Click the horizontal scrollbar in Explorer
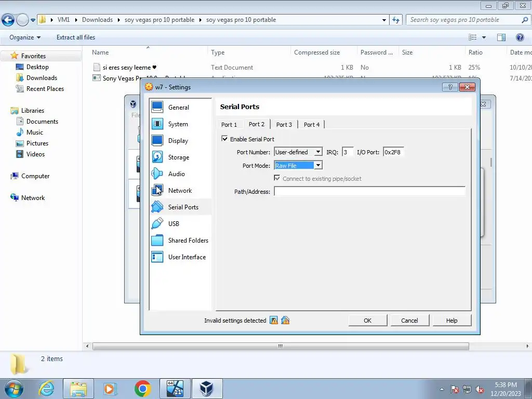532x399 pixels. [x=281, y=346]
